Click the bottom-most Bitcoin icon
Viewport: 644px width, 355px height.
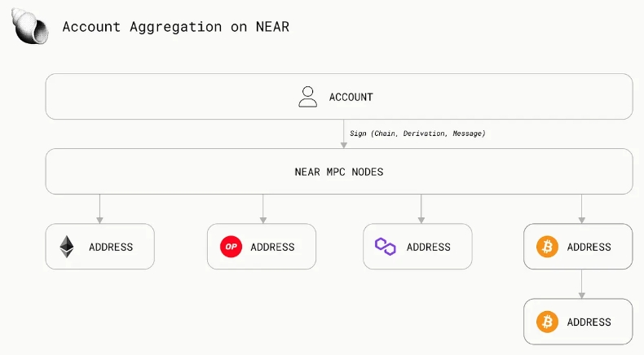click(x=547, y=322)
